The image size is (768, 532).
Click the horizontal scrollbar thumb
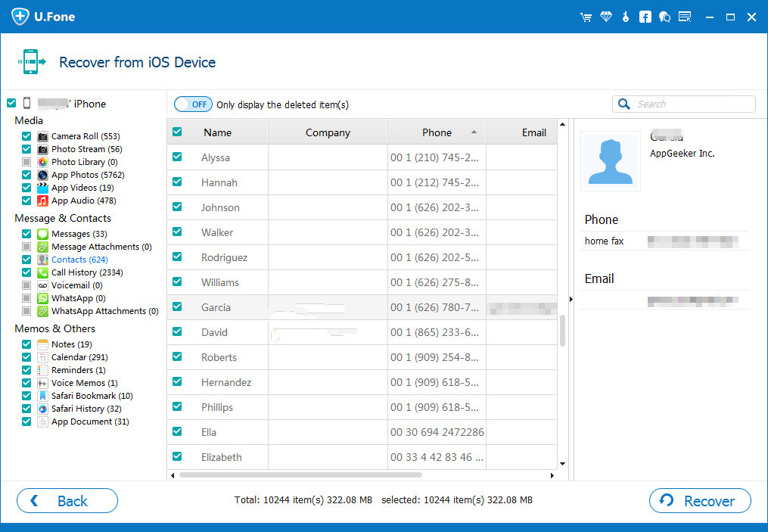pyautogui.click(x=300, y=475)
